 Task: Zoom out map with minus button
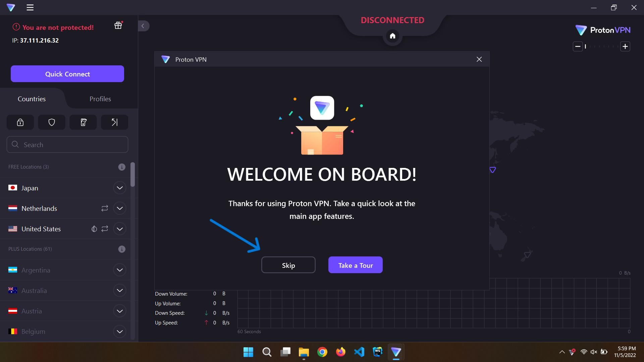578,46
